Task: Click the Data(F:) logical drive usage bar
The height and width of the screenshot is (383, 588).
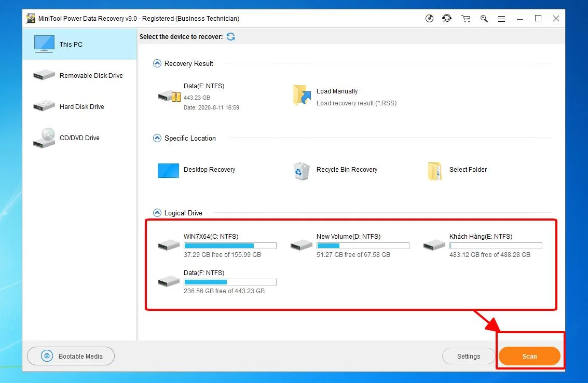Action: coord(230,282)
